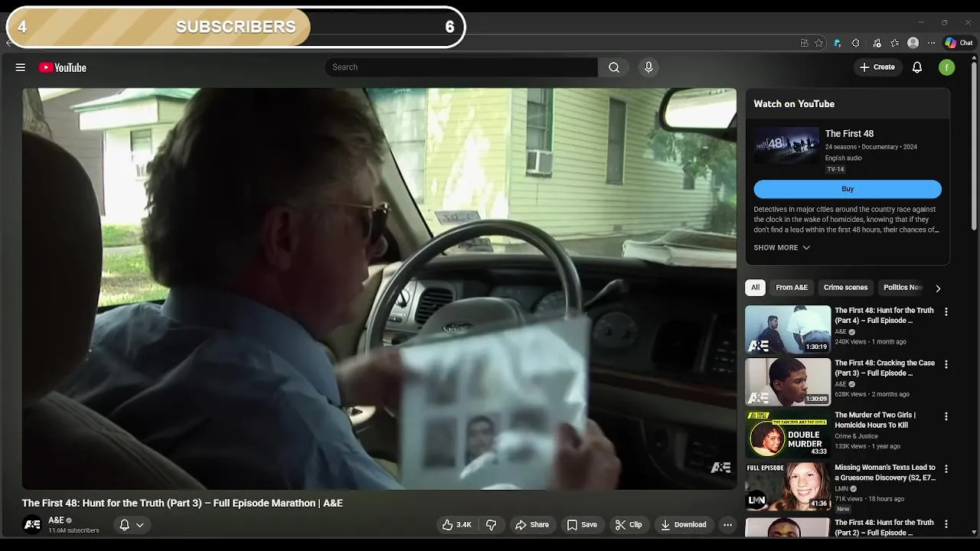Open the A&E channel avatar
Screen dimensions: 980x551
pos(32,525)
